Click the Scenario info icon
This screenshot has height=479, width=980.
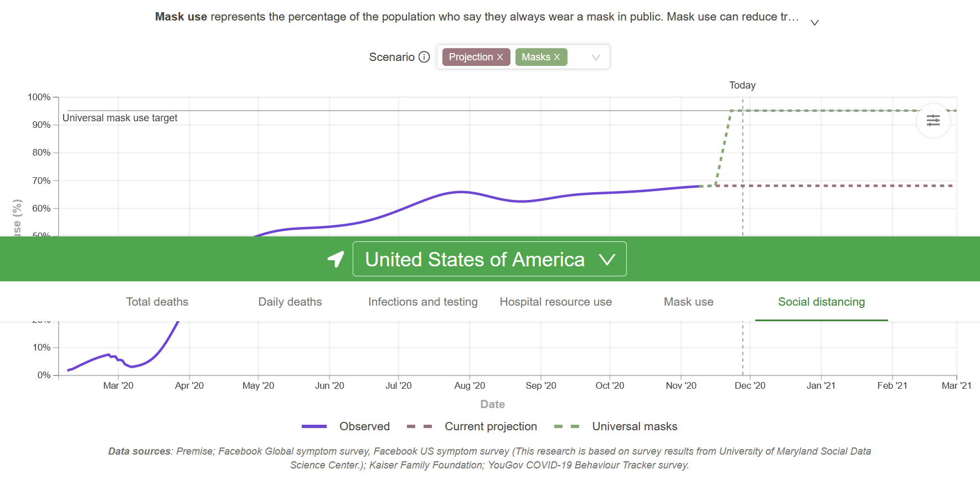(424, 57)
